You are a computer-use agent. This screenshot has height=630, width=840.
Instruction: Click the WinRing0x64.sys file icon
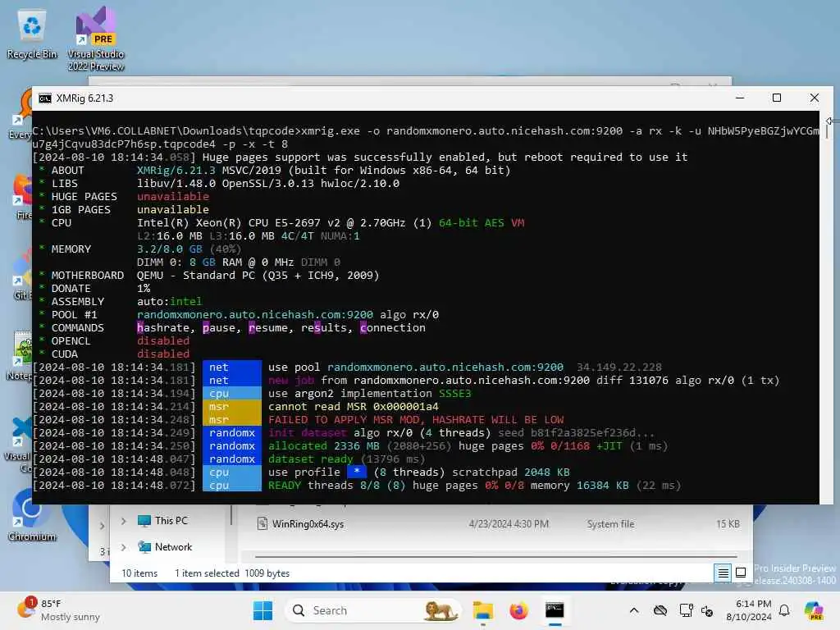coord(262,524)
